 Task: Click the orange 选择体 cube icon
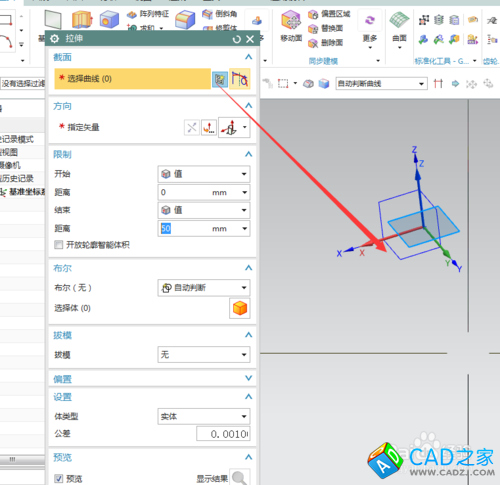pyautogui.click(x=240, y=308)
